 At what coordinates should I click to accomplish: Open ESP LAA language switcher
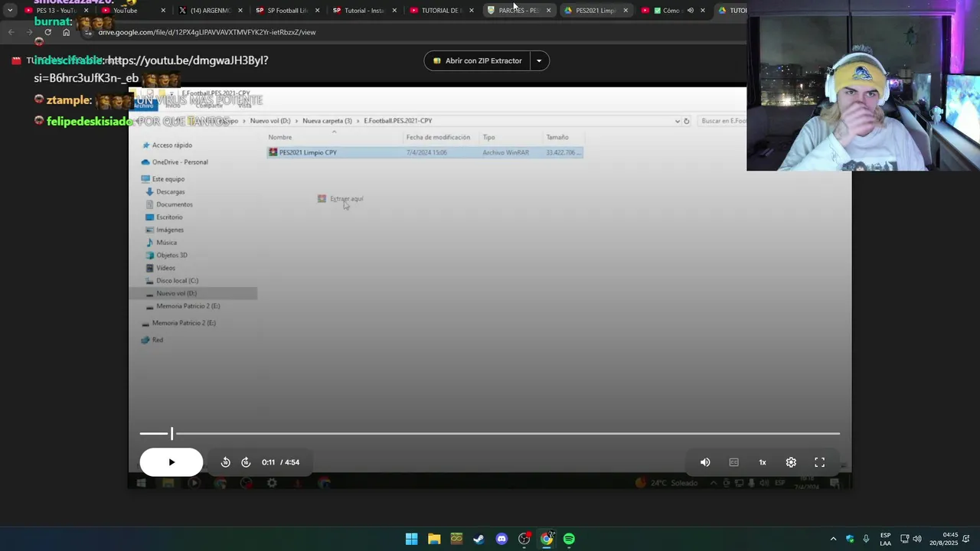[886, 539]
